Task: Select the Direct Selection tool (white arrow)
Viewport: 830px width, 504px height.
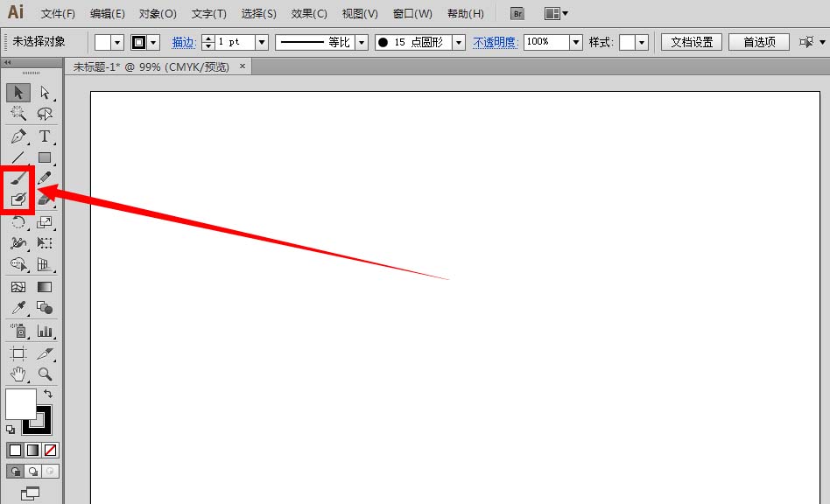Action: tap(45, 93)
